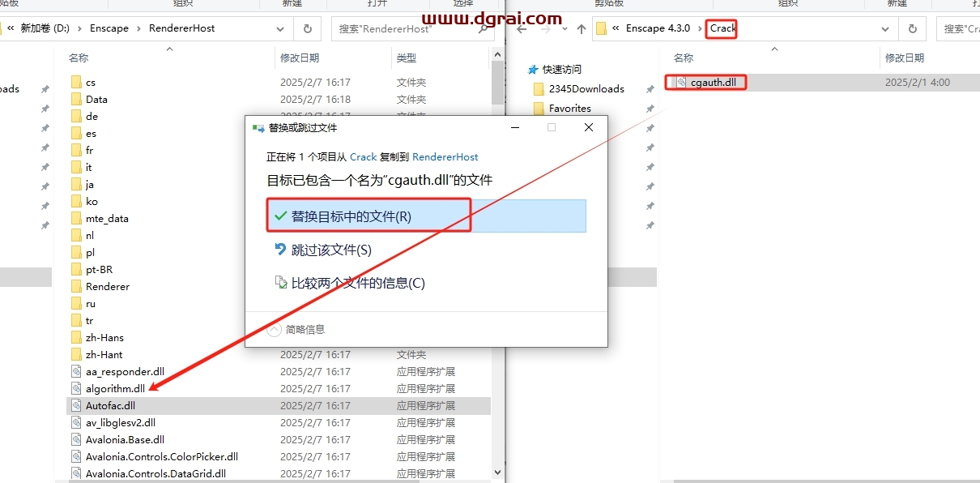Select cgauth.dll file in Crack folder
This screenshot has width=980, height=483.
pos(713,82)
